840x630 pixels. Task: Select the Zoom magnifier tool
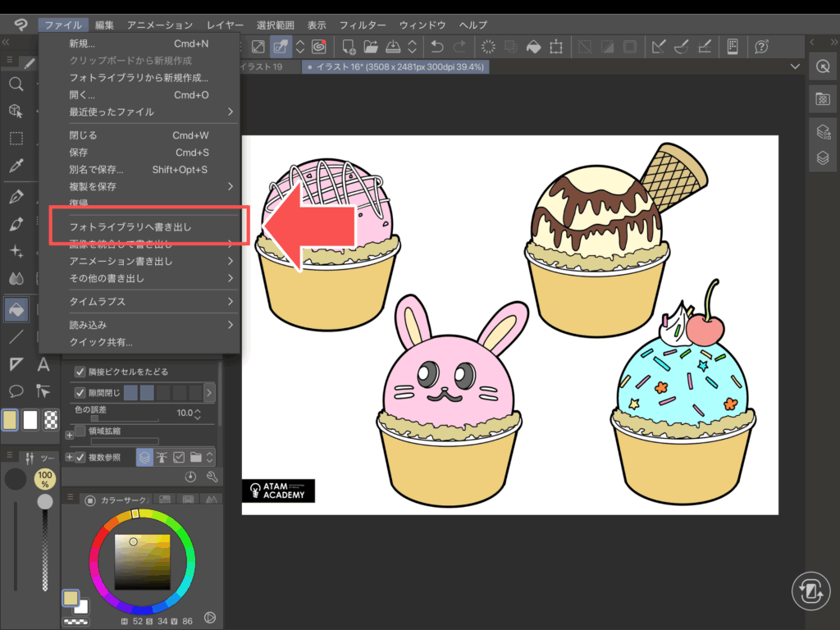tap(16, 84)
